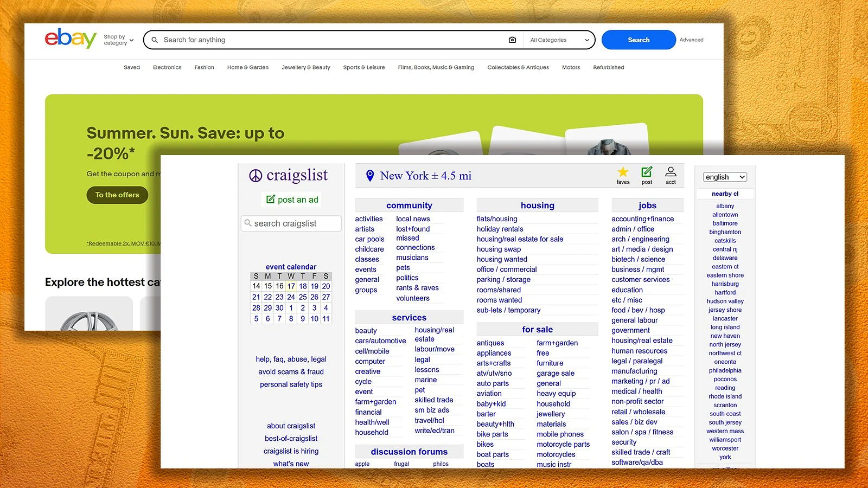Image resolution: width=868 pixels, height=488 pixels.
Task: Select day 26 in the event calendar
Action: tap(314, 297)
